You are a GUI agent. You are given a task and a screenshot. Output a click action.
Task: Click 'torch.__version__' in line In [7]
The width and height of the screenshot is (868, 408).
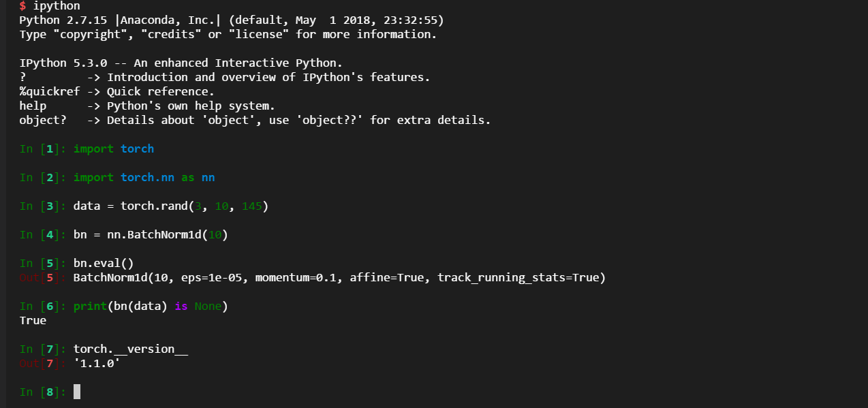(x=130, y=349)
